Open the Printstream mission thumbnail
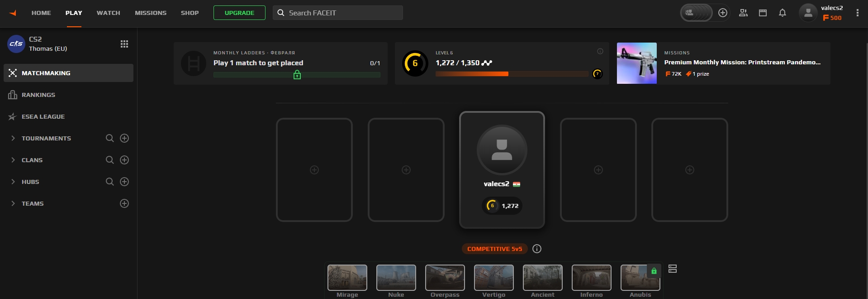The height and width of the screenshot is (299, 868). tap(637, 63)
